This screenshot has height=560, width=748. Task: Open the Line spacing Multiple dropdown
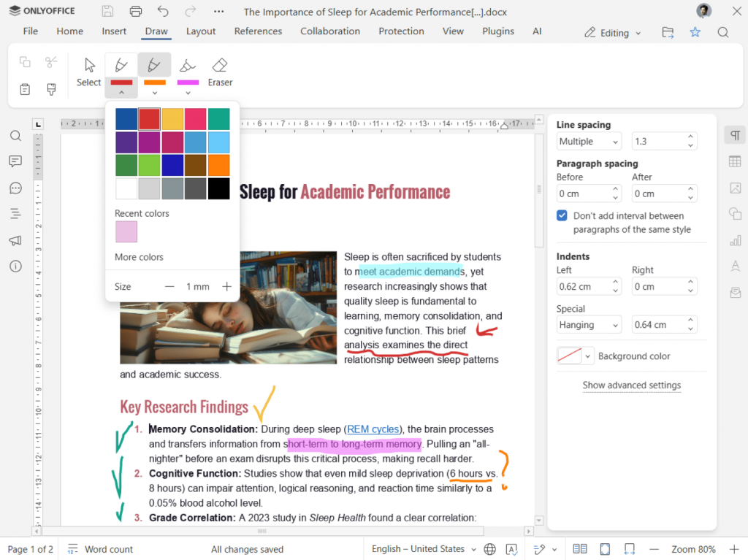(589, 142)
